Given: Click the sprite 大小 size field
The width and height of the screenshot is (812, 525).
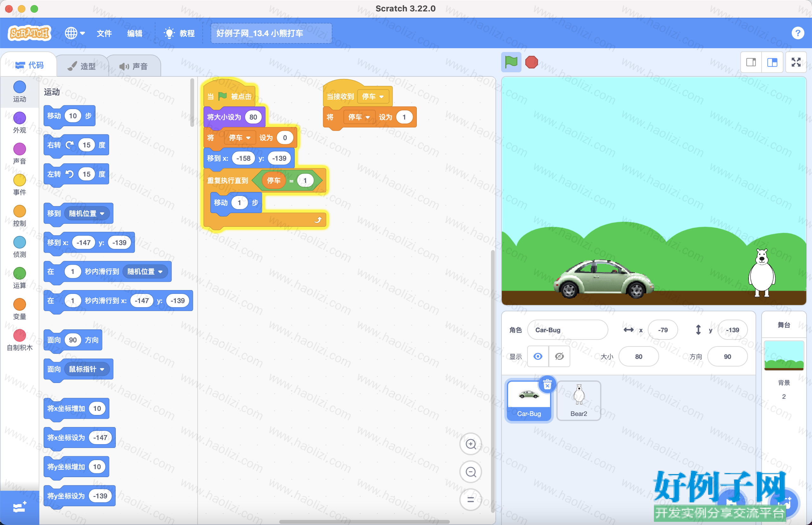Looking at the screenshot, I should (x=638, y=356).
